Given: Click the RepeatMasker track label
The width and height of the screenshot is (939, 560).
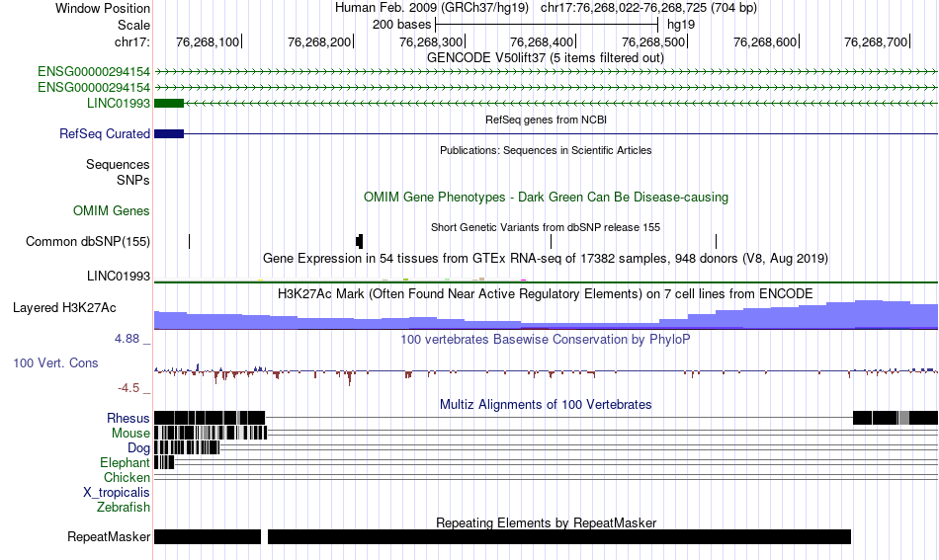Looking at the screenshot, I should [109, 536].
